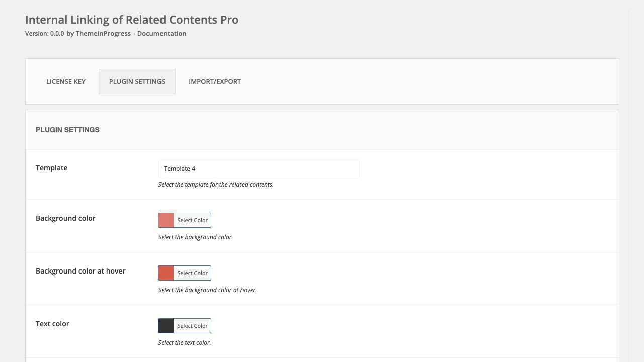Click the 'Select the template' help text

coord(216,185)
